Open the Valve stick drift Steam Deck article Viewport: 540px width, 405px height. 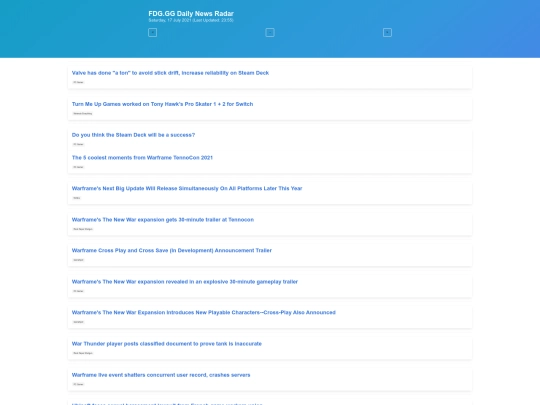(x=170, y=73)
